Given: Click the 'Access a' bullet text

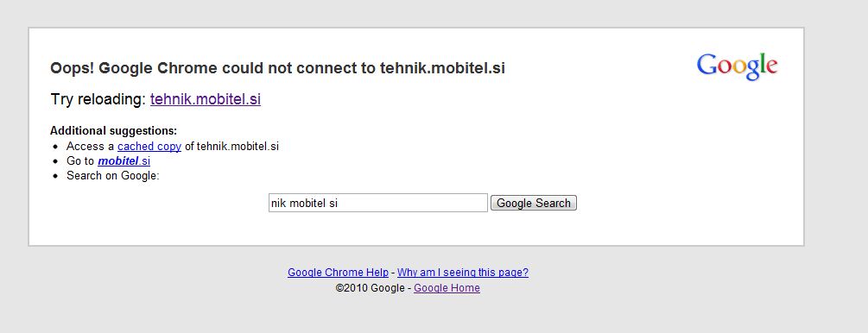Looking at the screenshot, I should tap(90, 147).
